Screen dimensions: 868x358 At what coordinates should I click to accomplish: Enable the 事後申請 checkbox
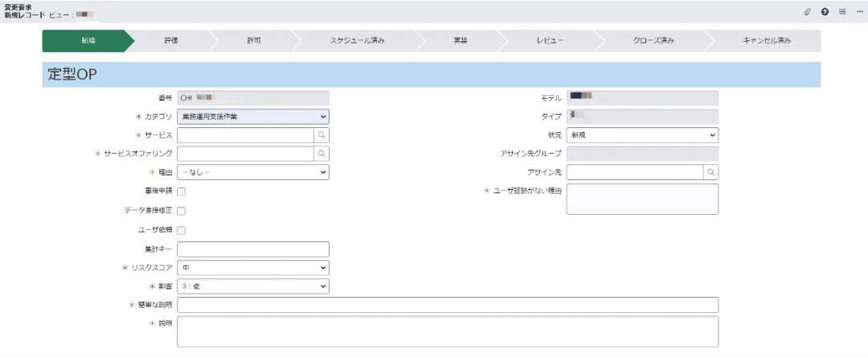click(x=181, y=191)
